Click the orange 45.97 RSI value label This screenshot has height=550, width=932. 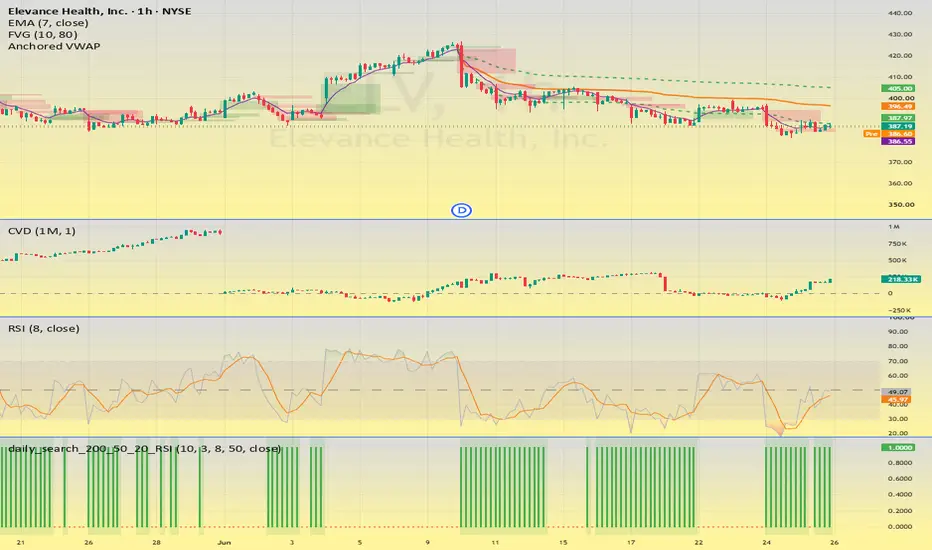(898, 400)
